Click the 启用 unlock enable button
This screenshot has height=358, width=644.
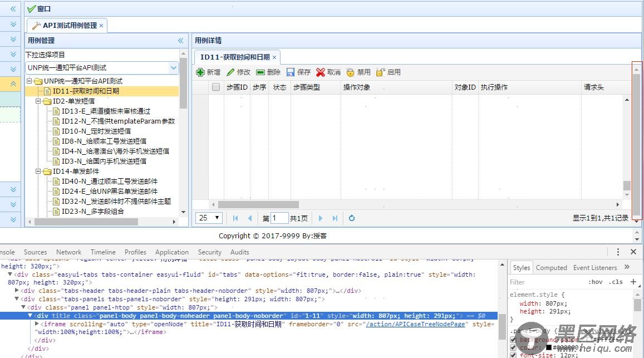pyautogui.click(x=388, y=72)
